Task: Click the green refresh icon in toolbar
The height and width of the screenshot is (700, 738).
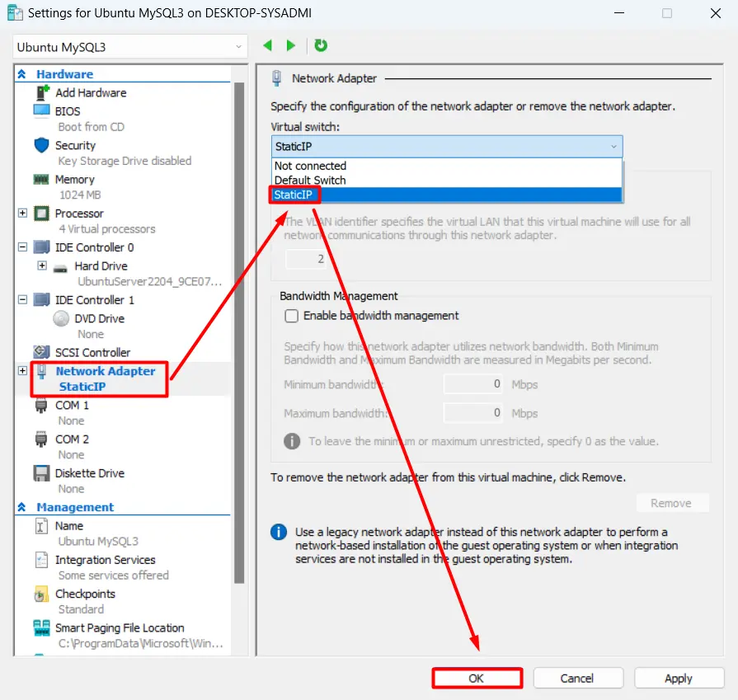Action: coord(321,46)
